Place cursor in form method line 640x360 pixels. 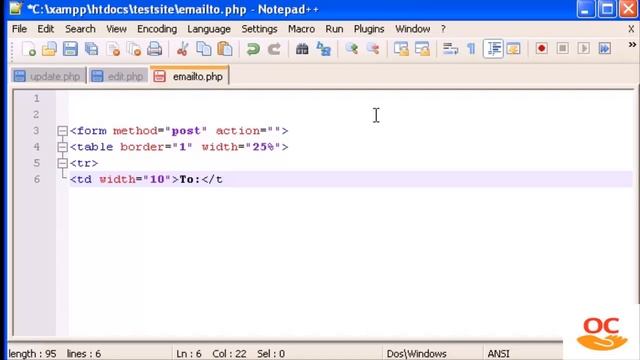pos(179,131)
